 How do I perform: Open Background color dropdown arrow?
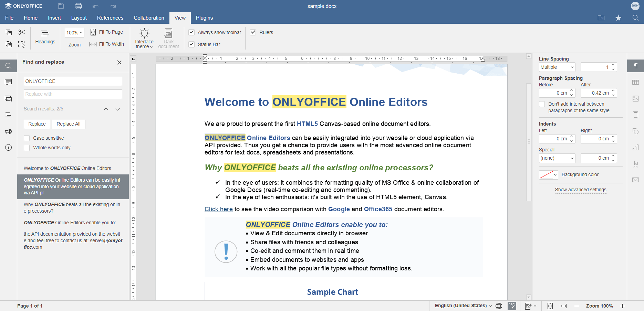point(555,175)
